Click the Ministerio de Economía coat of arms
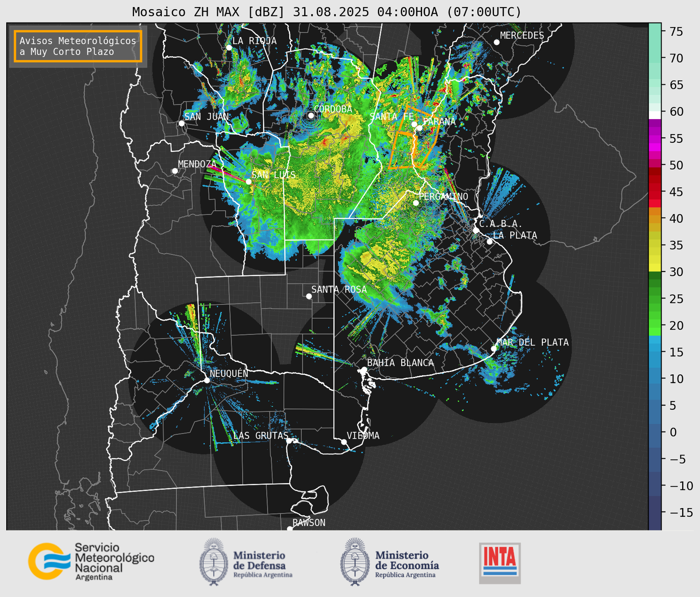This screenshot has height=597, width=700. point(355,561)
